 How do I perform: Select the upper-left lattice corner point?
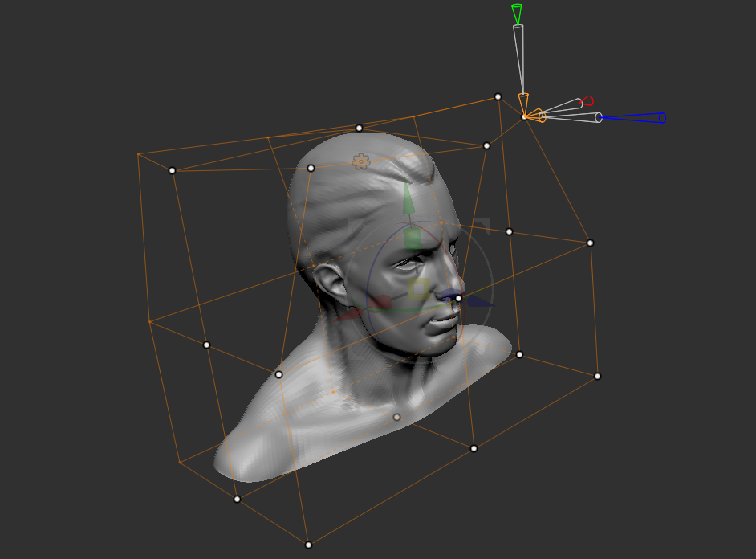[x=172, y=171]
